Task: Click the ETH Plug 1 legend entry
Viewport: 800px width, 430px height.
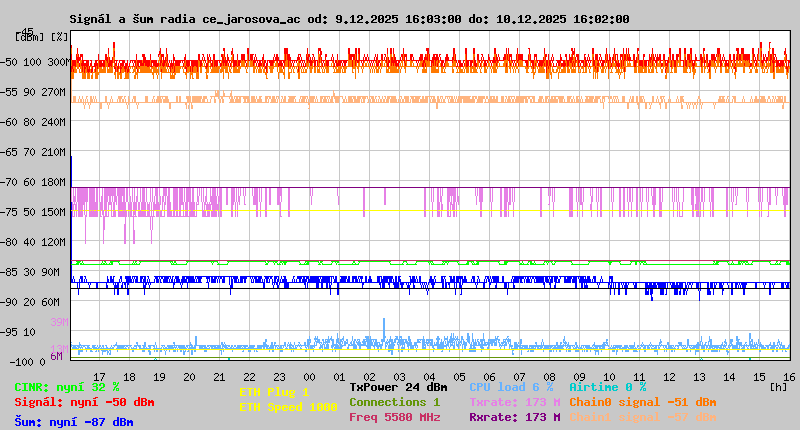Action: [x=274, y=392]
